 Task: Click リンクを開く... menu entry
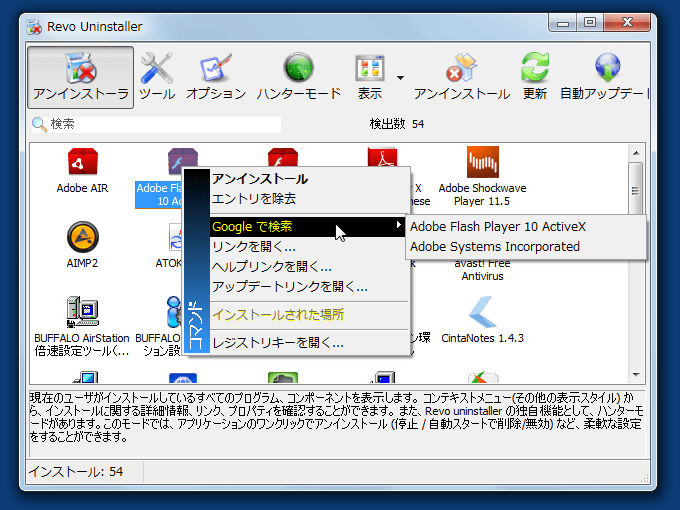tap(310, 246)
